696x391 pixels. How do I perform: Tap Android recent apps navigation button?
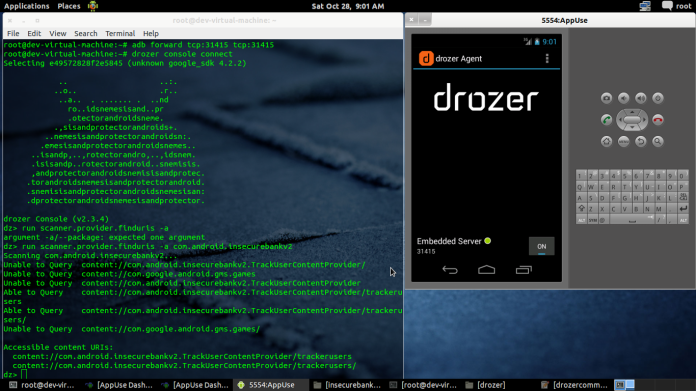point(523,270)
